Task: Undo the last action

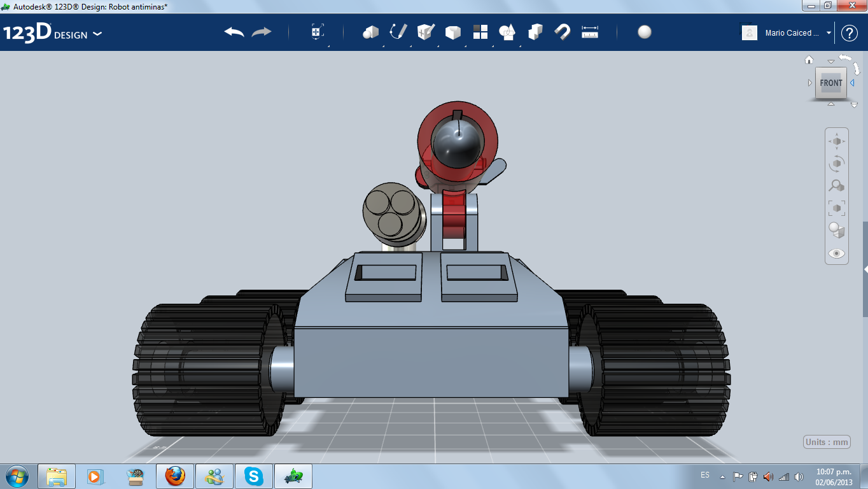Action: 234,32
